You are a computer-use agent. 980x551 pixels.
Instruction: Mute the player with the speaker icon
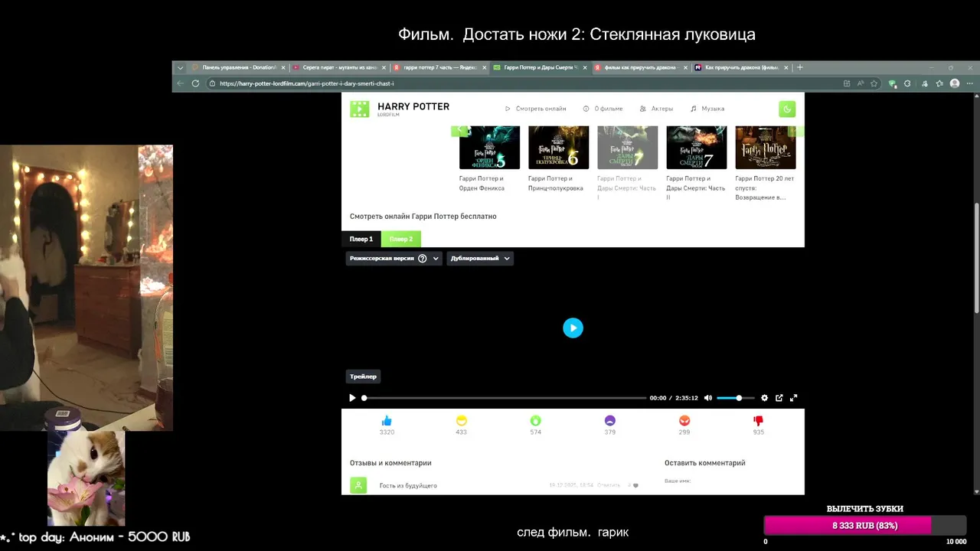708,398
